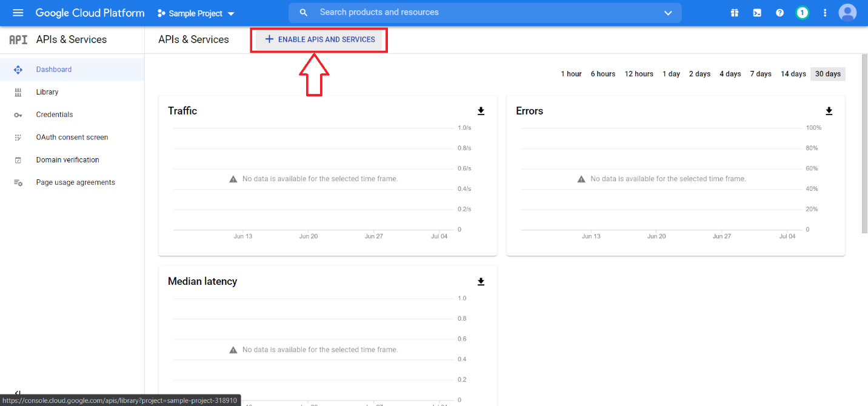Click the no data message in Median latency card

tap(320, 350)
